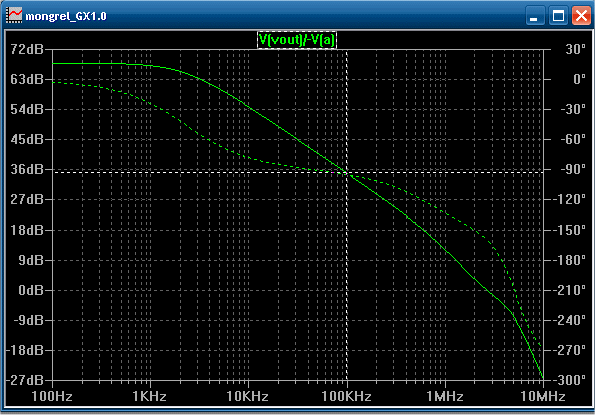Click the -60° phase axis label
The image size is (595, 415).
[x=573, y=139]
